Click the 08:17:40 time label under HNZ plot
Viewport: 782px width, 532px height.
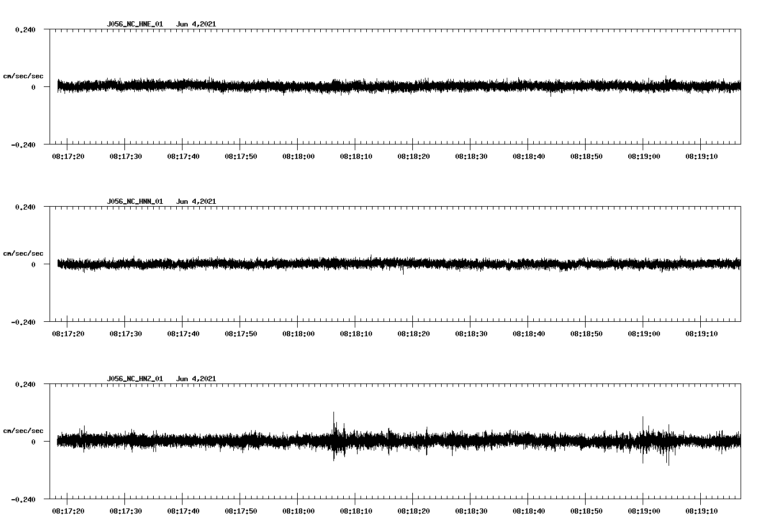coord(183,511)
